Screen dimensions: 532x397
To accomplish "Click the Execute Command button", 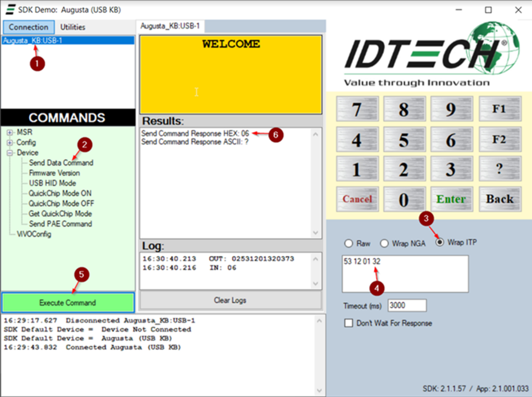I will (68, 302).
